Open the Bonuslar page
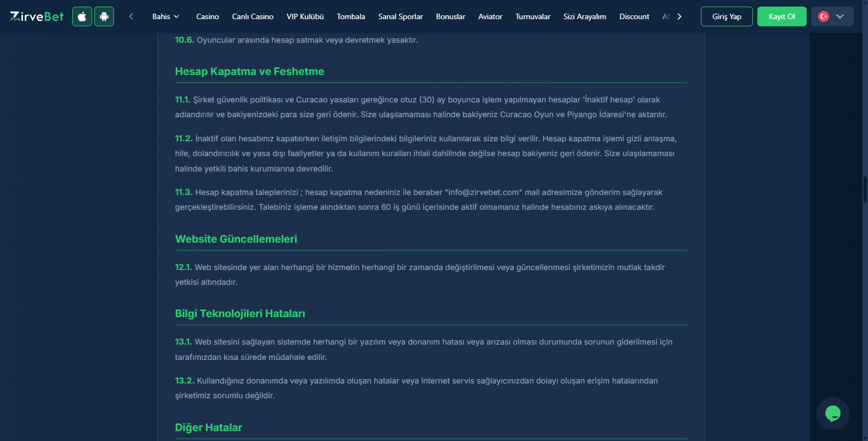This screenshot has height=441, width=868. (x=450, y=16)
